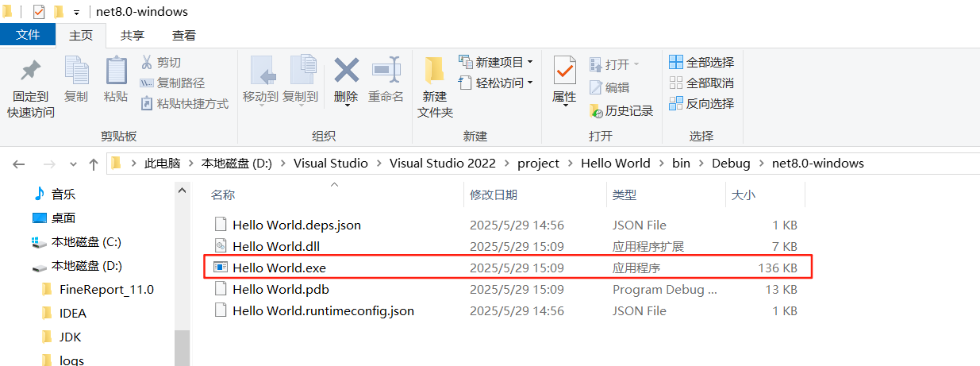Go to 此电脑 in address bar
The width and height of the screenshot is (980, 366).
click(x=162, y=164)
